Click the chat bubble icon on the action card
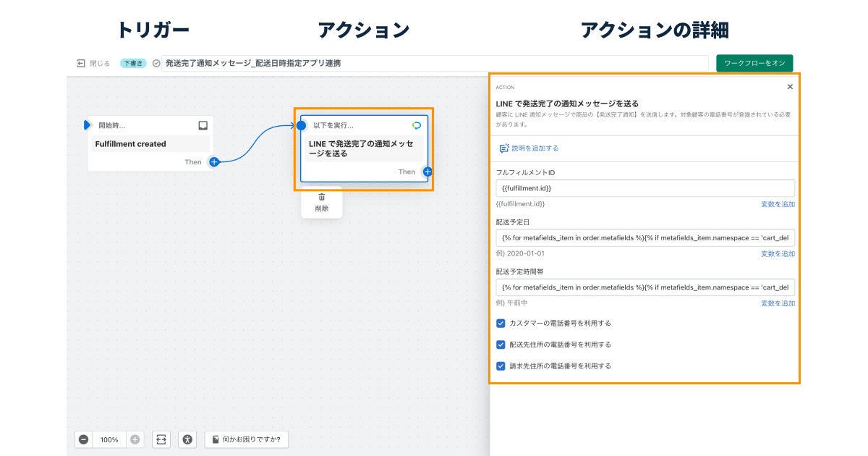This screenshot has height=456, width=868. click(417, 125)
